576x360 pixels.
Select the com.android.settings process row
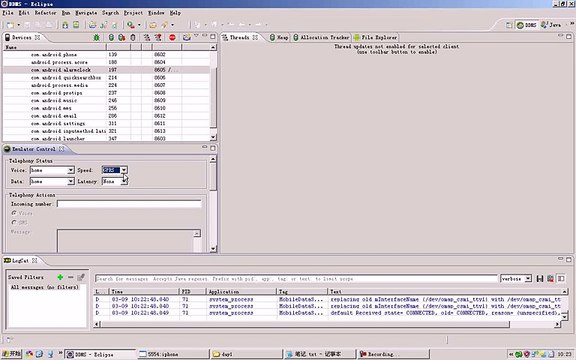coord(107,123)
